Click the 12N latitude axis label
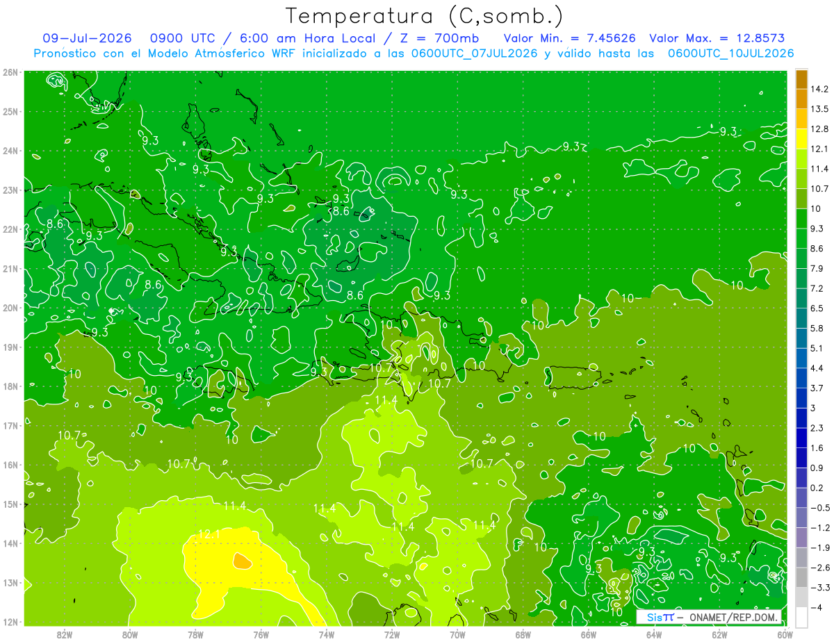 pyautogui.click(x=10, y=622)
